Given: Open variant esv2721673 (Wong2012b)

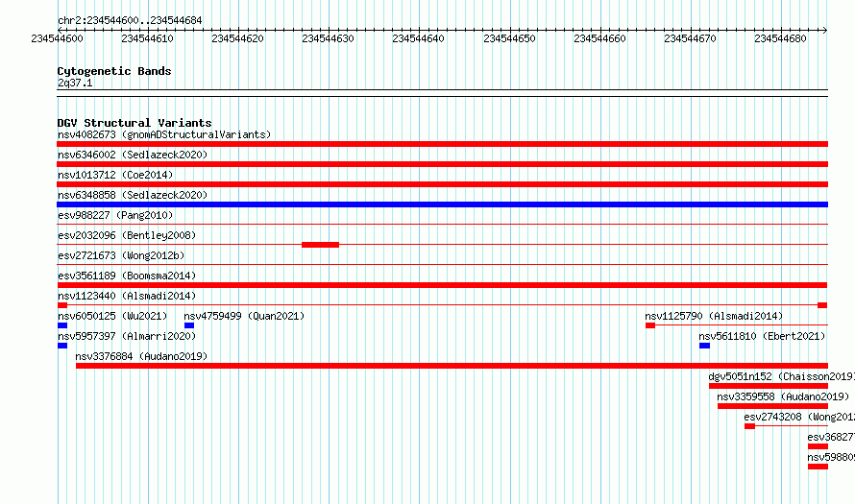Looking at the screenshot, I should pos(121,255).
